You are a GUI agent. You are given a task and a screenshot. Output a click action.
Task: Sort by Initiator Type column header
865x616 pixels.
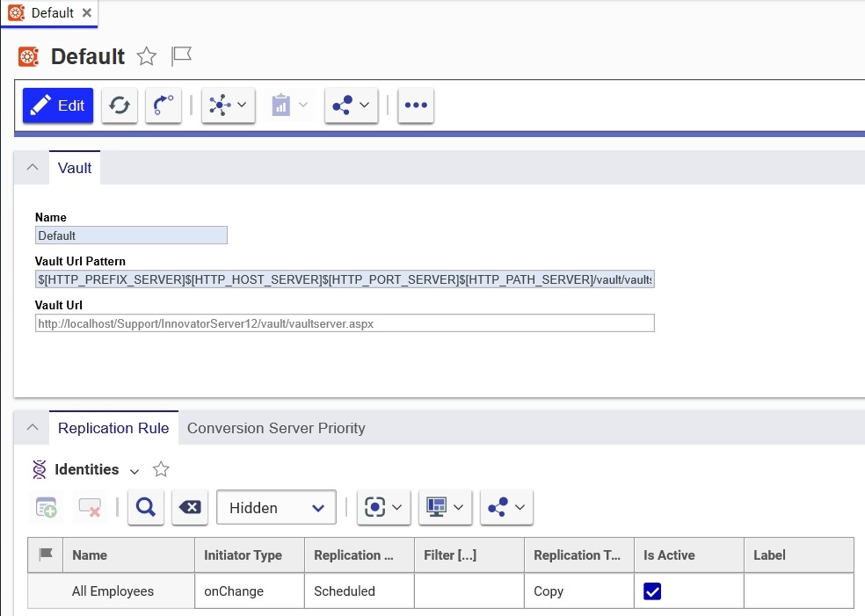coord(250,555)
